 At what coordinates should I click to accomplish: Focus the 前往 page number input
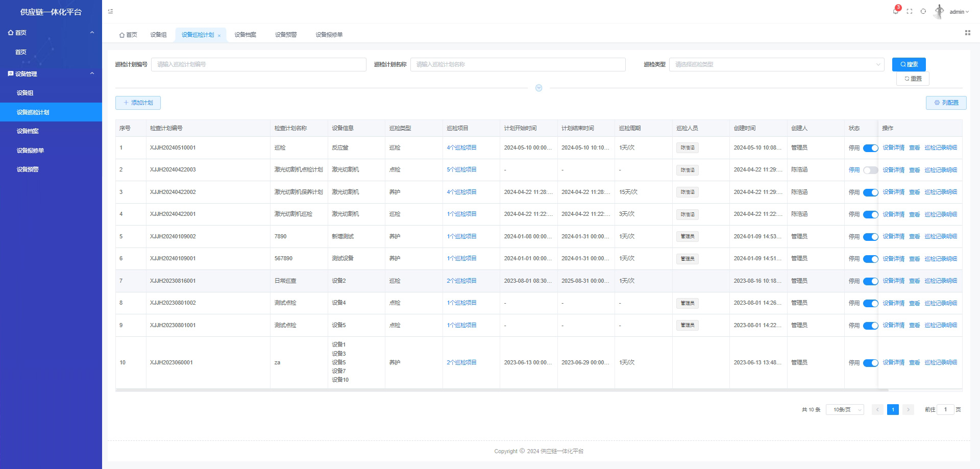tap(945, 409)
